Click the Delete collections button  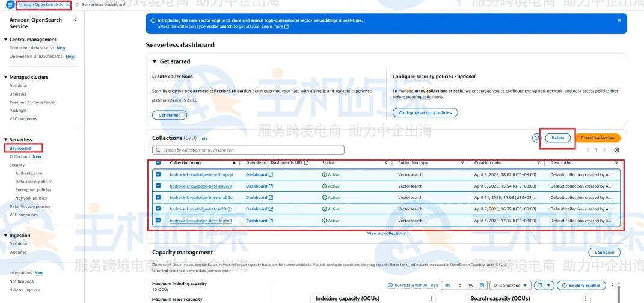[x=557, y=138]
